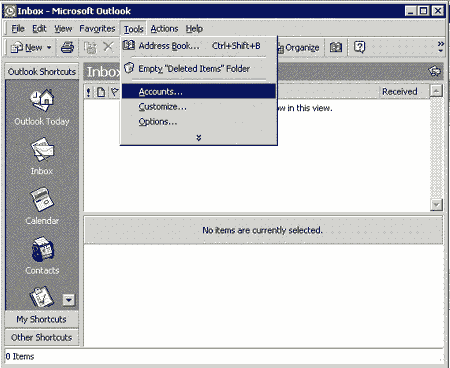
Task: Sort by Importance column header
Action: [x=88, y=92]
